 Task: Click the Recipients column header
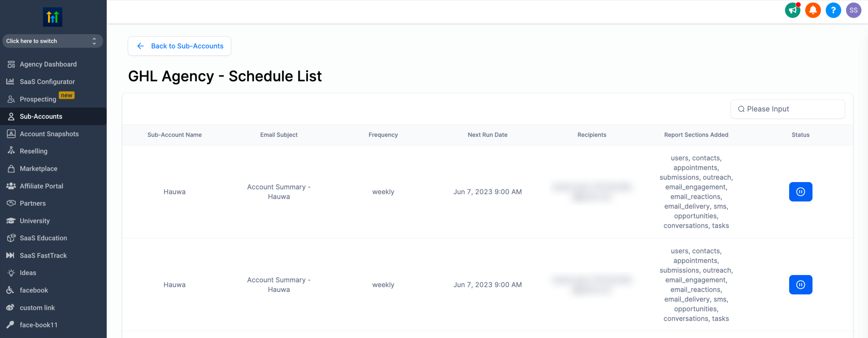click(592, 135)
